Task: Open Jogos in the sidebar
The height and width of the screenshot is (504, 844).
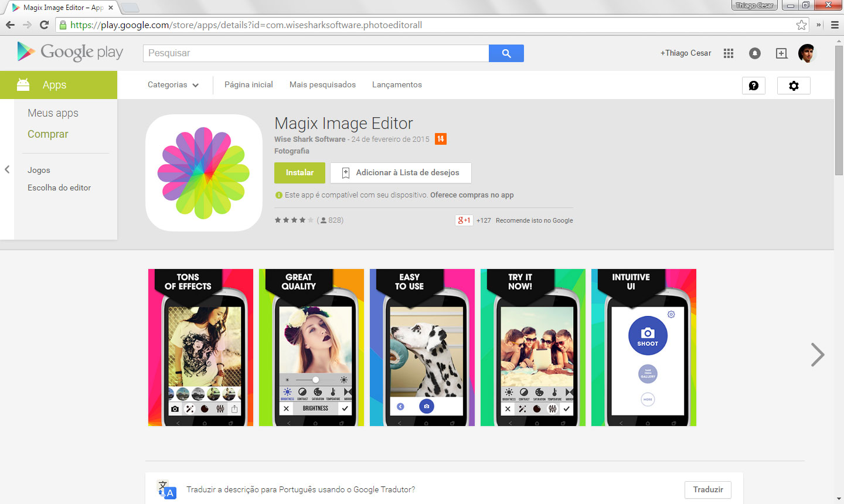Action: 39,170
